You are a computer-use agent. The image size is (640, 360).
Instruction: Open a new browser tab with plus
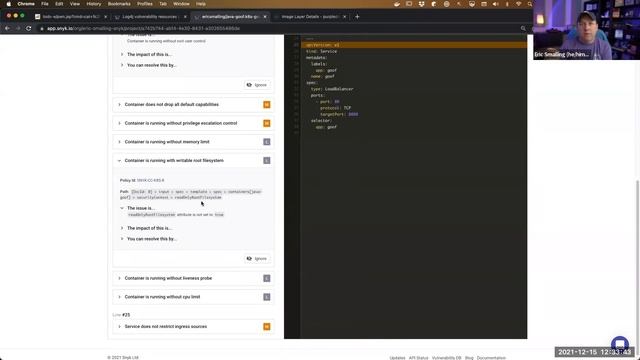(x=357, y=17)
